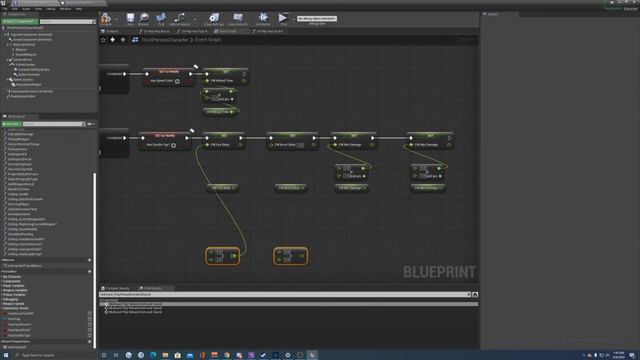The height and width of the screenshot is (360, 640).
Task: Collapse the Mesh component tree node
Action: 8,44
